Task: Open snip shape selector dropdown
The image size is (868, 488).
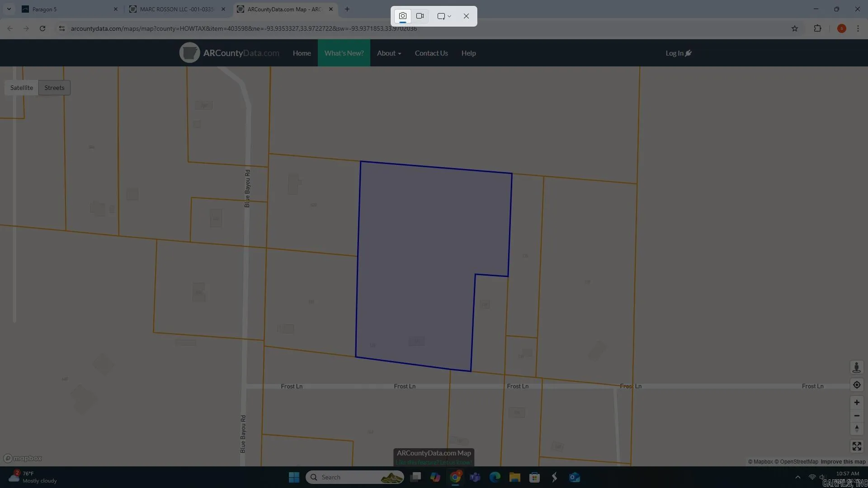Action: point(444,16)
